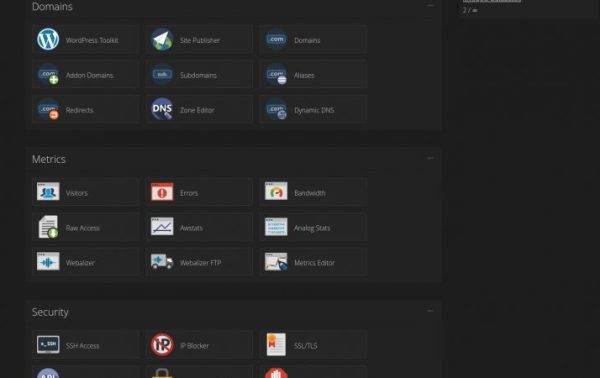600x378 pixels.
Task: Click the Subdomains link text
Action: [198, 75]
